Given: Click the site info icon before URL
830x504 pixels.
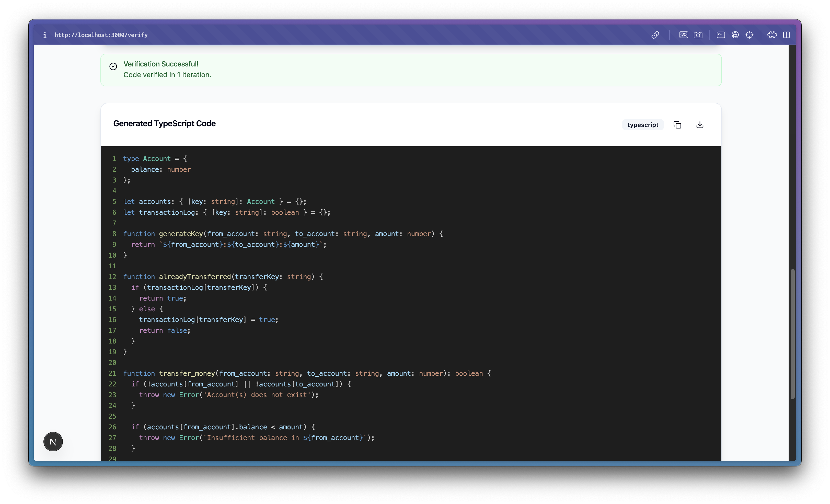Looking at the screenshot, I should 45,35.
